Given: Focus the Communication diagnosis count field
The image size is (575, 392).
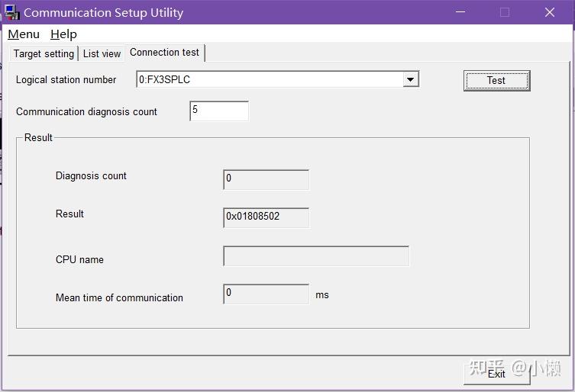Looking at the screenshot, I should click(x=219, y=111).
